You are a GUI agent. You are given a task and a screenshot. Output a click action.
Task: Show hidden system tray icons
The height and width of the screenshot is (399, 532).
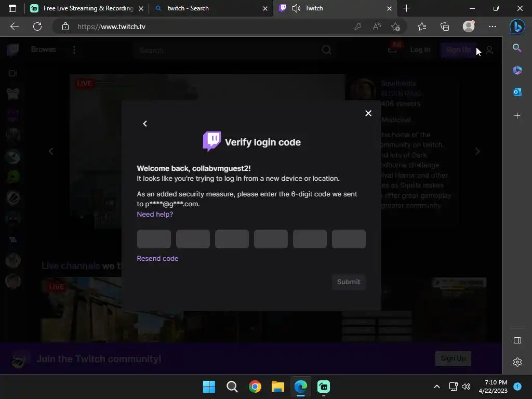point(437,387)
